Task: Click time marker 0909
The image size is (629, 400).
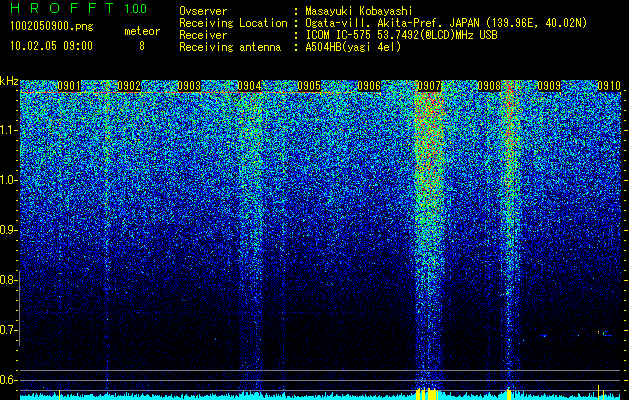Action: pos(549,86)
